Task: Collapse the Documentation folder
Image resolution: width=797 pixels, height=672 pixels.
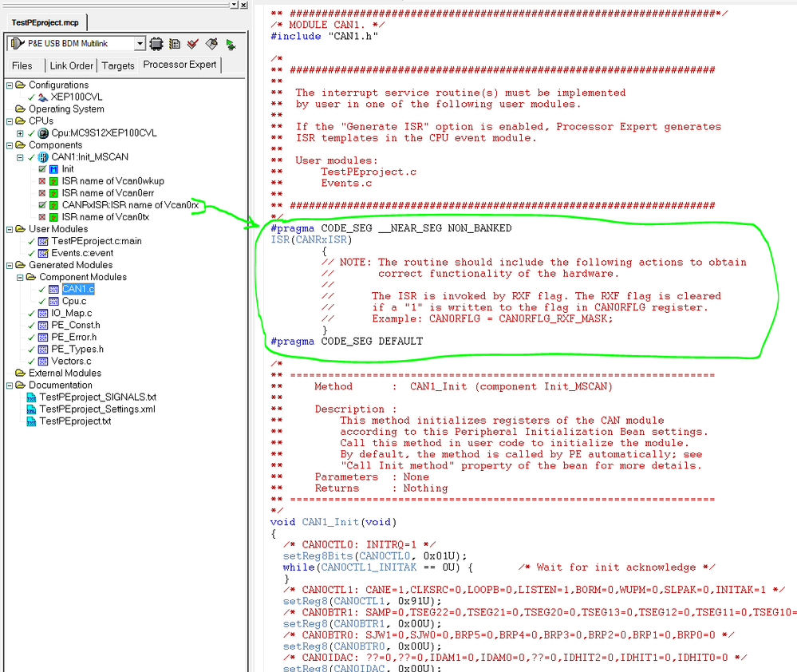Action: 9,385
